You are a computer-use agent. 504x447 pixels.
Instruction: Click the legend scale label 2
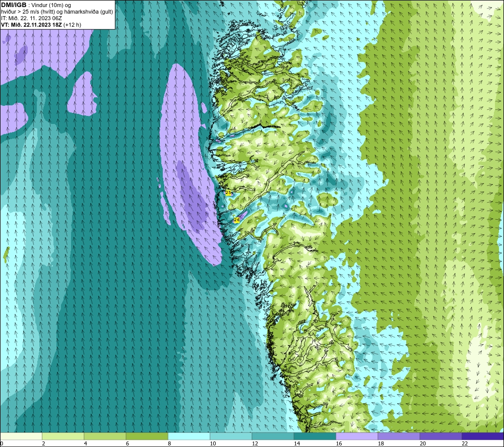tap(43, 443)
